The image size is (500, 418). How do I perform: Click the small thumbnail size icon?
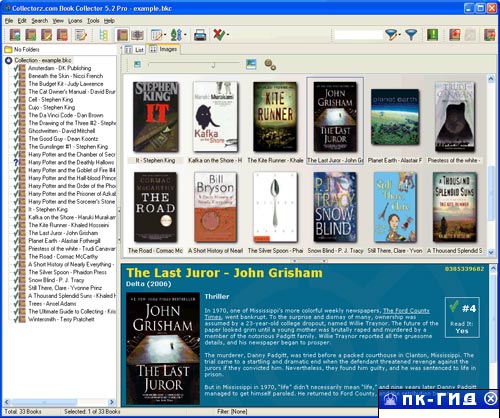pyautogui.click(x=137, y=64)
